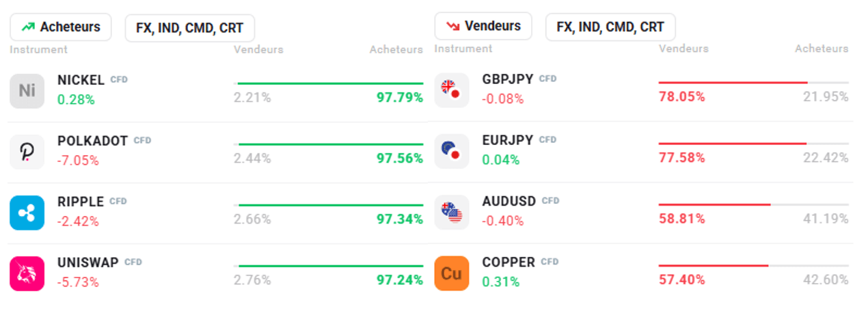Click the Nickel instrument icon
The width and height of the screenshot is (868, 311).
pyautogui.click(x=27, y=91)
